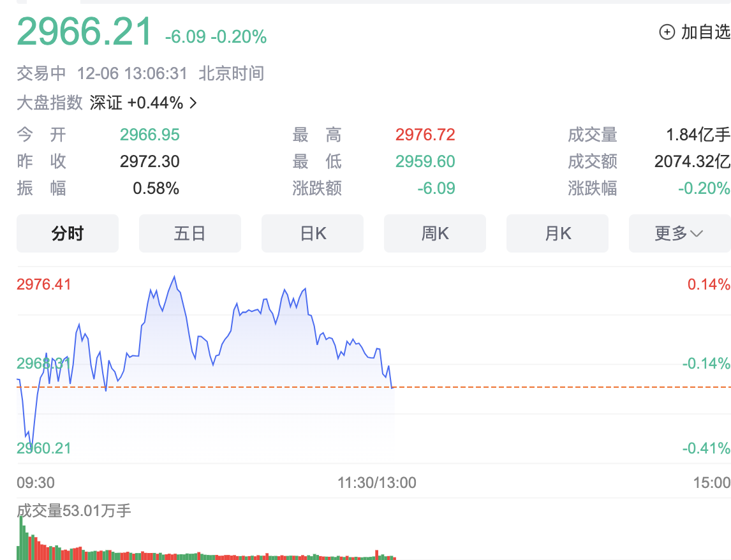Switch to the 分时 chart tab

click(68, 233)
